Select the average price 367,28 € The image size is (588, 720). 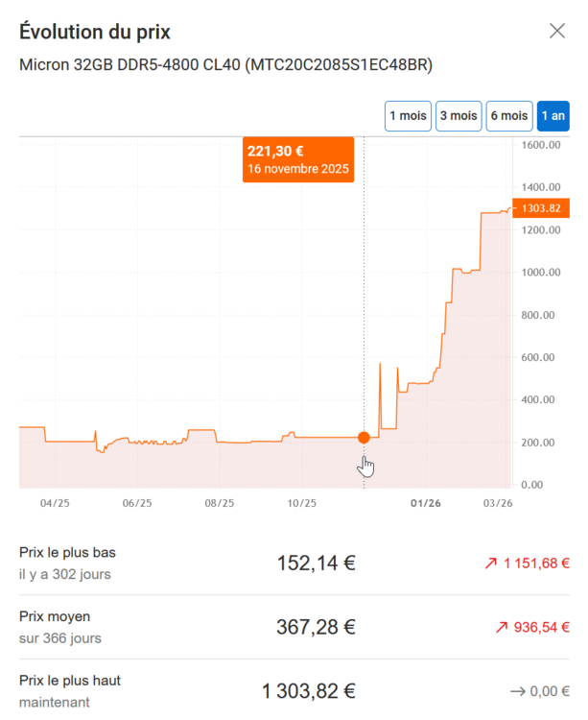tap(316, 628)
